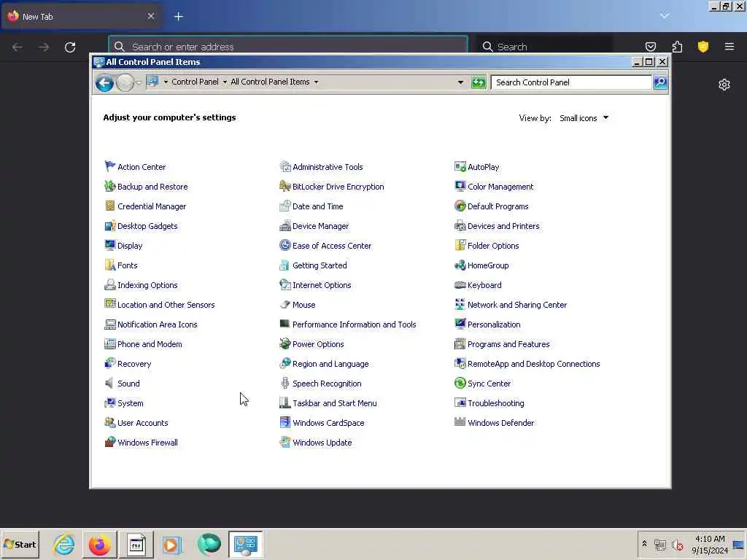Image resolution: width=747 pixels, height=560 pixels.
Task: Open Windows Media Player from taskbar
Action: pos(171,544)
